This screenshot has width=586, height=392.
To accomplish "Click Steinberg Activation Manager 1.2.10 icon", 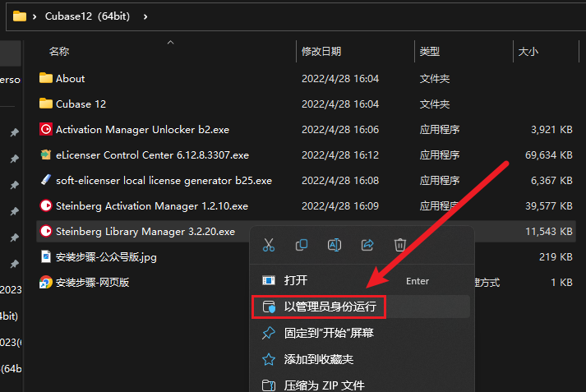I will click(x=45, y=206).
